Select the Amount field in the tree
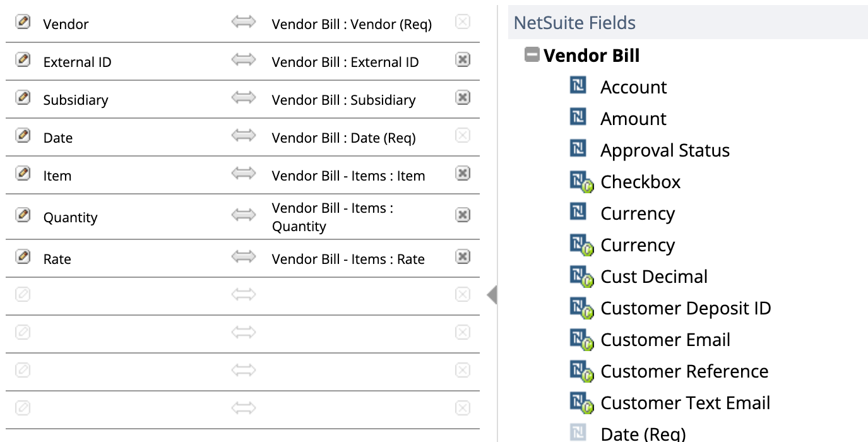The image size is (868, 442). [633, 119]
